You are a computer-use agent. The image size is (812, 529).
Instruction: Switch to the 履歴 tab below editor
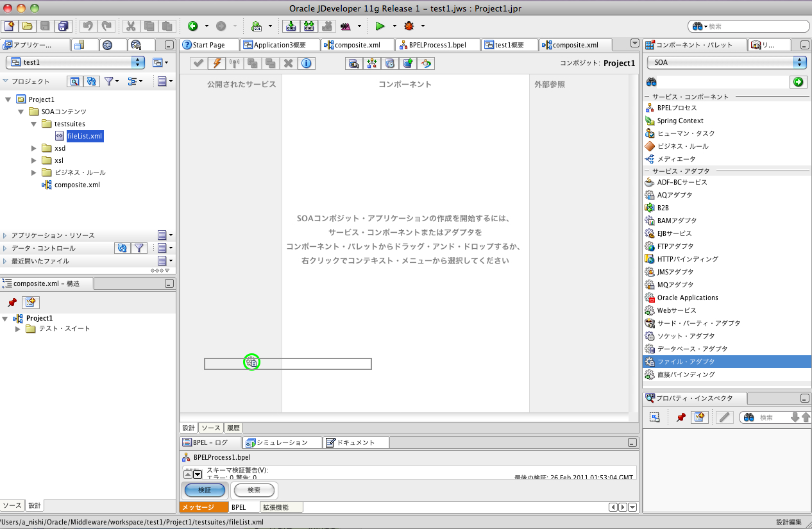(x=233, y=428)
